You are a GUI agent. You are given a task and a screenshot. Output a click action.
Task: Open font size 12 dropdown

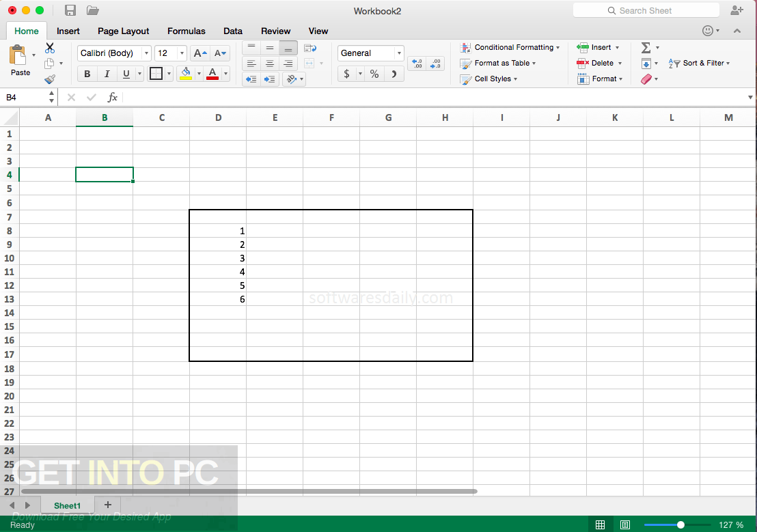(182, 53)
